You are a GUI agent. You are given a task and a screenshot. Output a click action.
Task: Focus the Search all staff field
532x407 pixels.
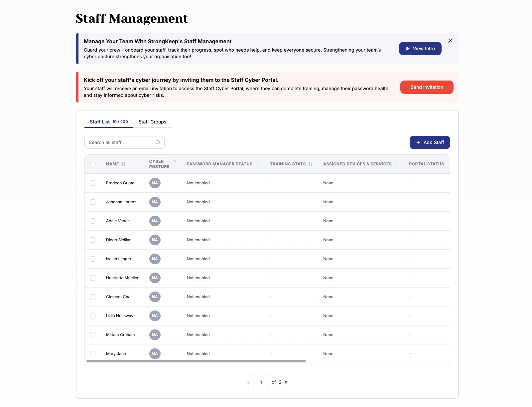click(x=120, y=142)
